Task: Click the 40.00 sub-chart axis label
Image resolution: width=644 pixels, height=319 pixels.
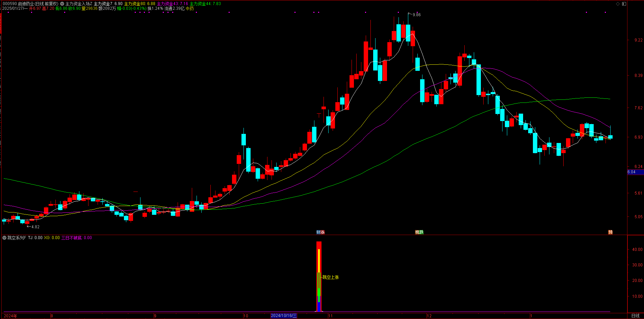Action: pos(637,250)
